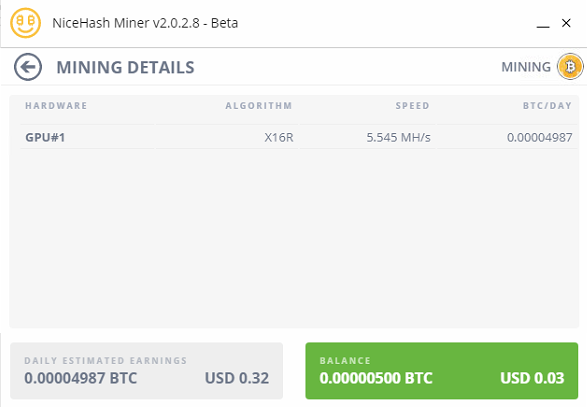Click the 0.00000500 BTC balance value
587x407 pixels.
376,378
